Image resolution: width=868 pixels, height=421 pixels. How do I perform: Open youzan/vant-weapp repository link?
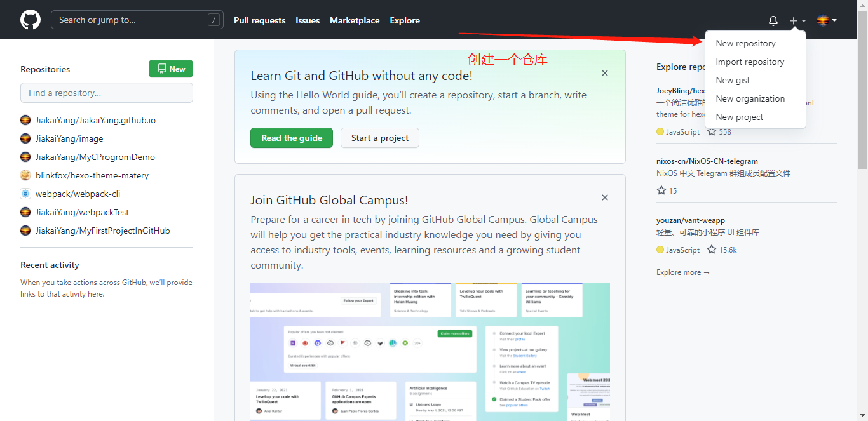[x=691, y=220]
